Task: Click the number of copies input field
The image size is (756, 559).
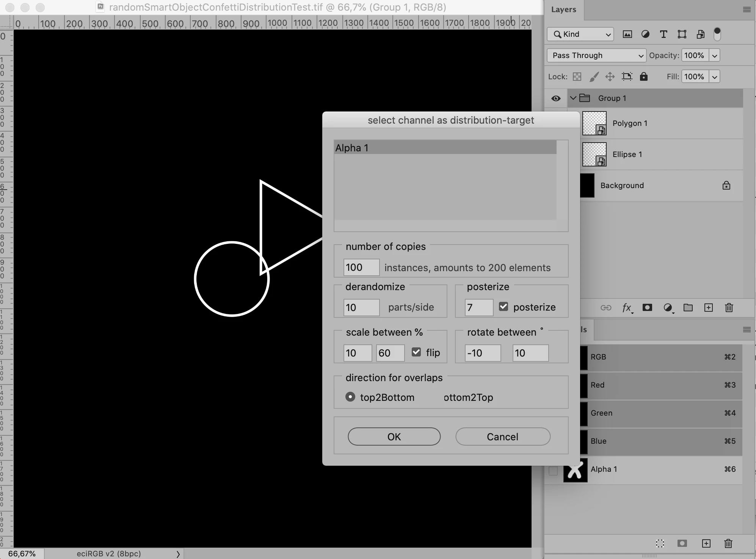Action: pos(361,267)
